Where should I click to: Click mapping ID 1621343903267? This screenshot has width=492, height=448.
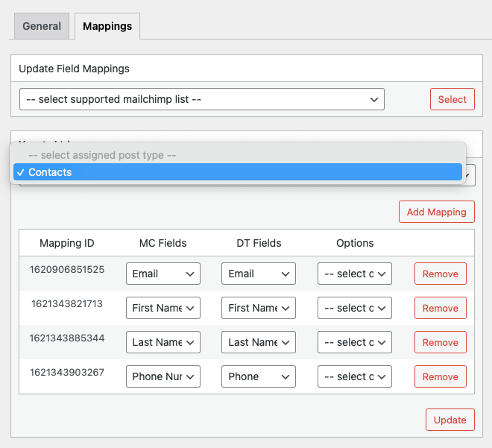point(67,372)
